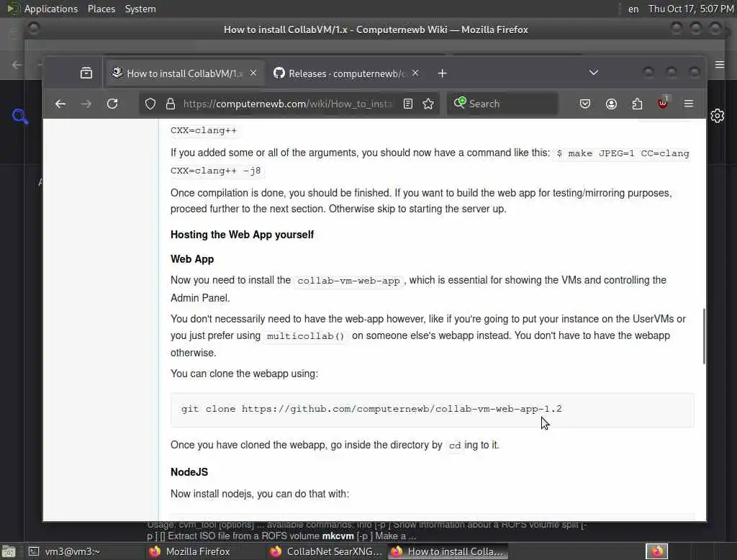Open the Firefox hamburger application menu
Screen dimensions: 737x560
click(689, 104)
